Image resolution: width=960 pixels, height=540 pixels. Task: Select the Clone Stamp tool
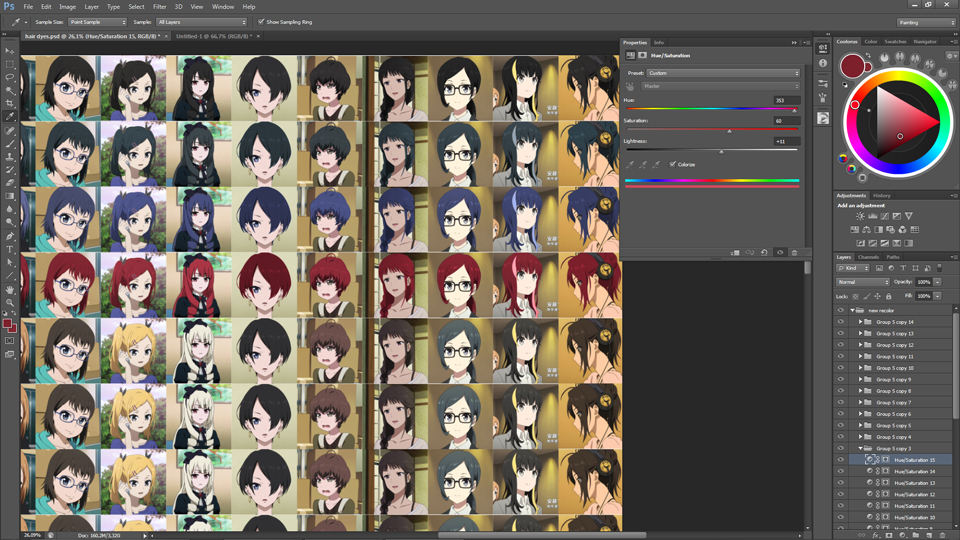tap(10, 157)
